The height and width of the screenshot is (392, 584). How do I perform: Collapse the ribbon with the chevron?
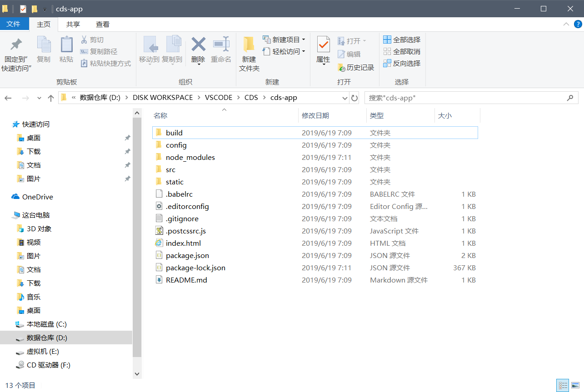point(566,24)
